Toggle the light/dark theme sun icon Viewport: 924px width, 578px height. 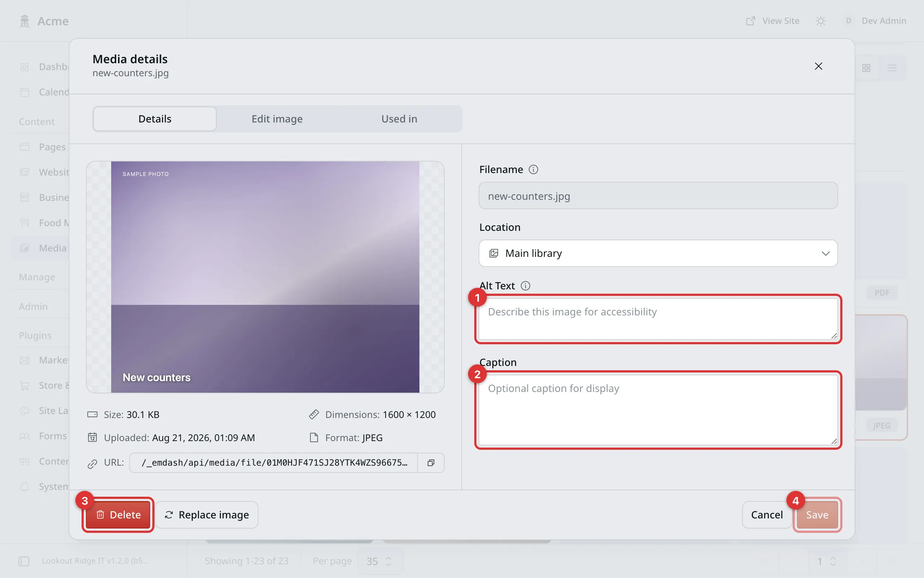pyautogui.click(x=820, y=21)
